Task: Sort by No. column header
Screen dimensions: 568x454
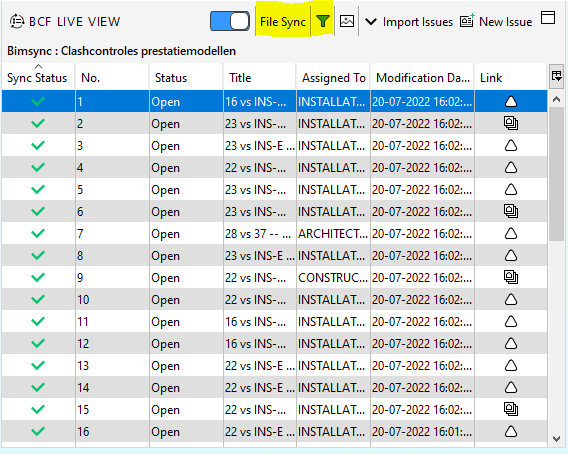Action: coord(112,76)
